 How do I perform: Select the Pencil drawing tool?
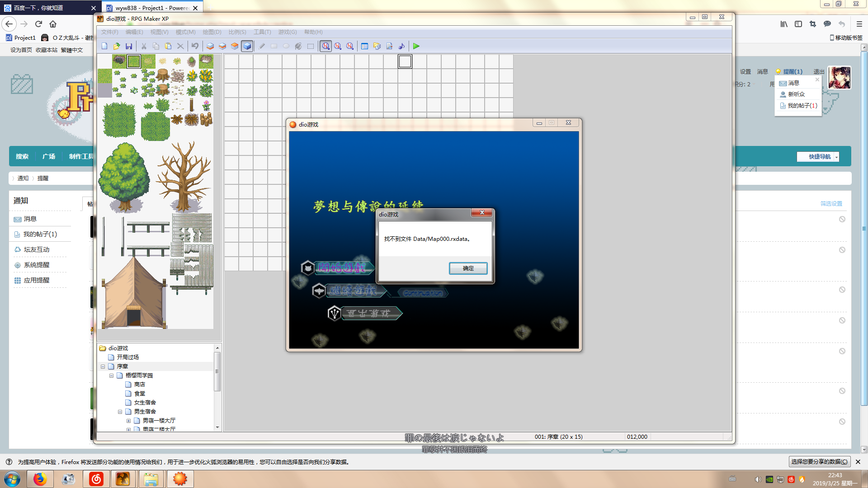pyautogui.click(x=262, y=46)
